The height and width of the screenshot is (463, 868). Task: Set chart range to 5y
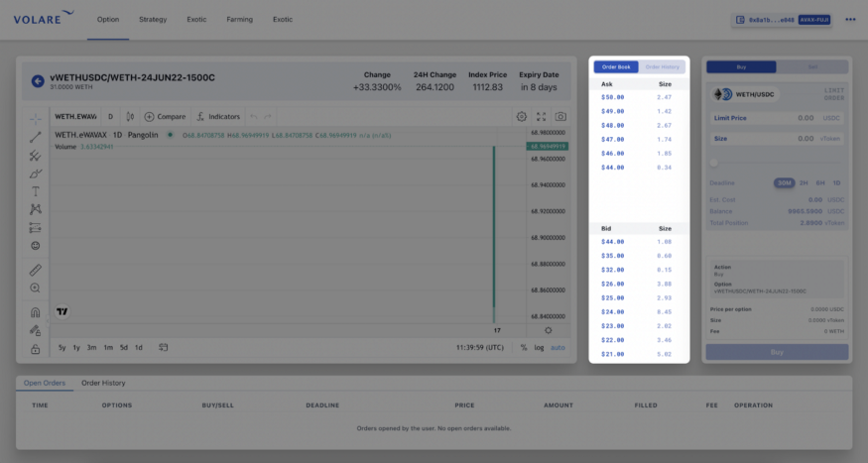pyautogui.click(x=62, y=347)
